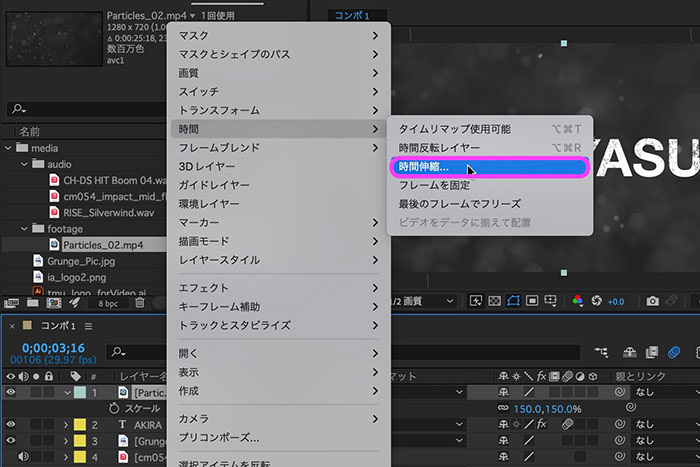Click the +0.0 exposure value
Screen dimensions: 700x467
click(616, 302)
